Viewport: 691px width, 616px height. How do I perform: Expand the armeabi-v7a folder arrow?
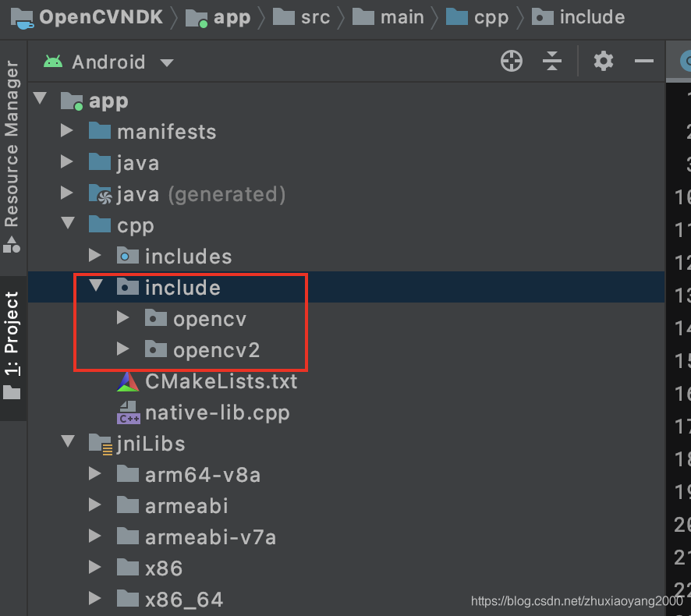pyautogui.click(x=94, y=536)
